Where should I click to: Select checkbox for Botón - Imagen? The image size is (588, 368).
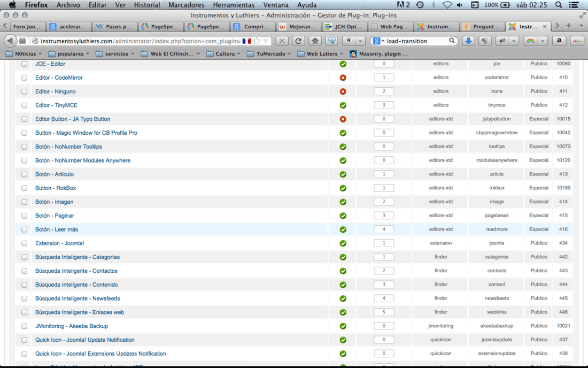click(25, 202)
